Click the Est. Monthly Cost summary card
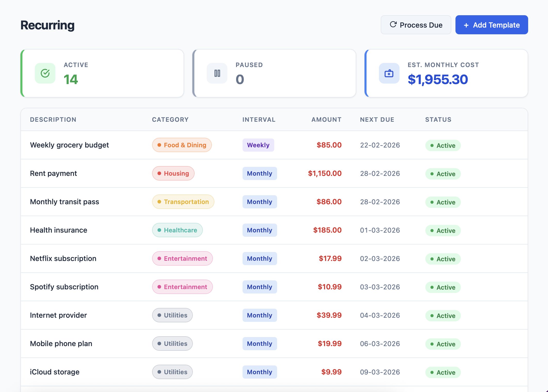Screen dimensions: 548x392 (446, 73)
